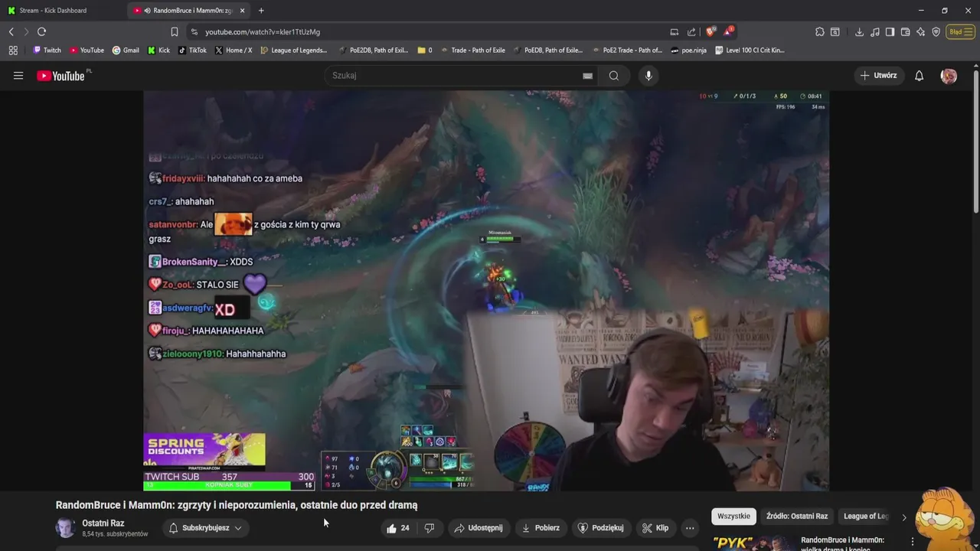Open the Gmail bookmark
Viewport: 980px width, 551px height.
[x=126, y=51]
